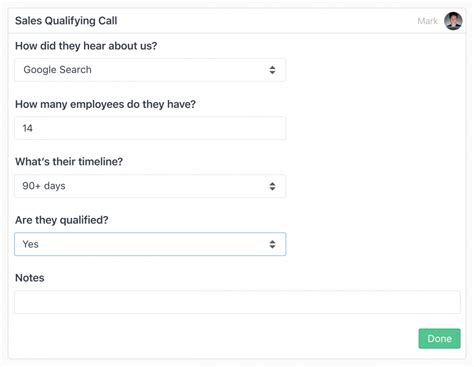Open the 'How did they hear about us' dropdown

[150, 70]
